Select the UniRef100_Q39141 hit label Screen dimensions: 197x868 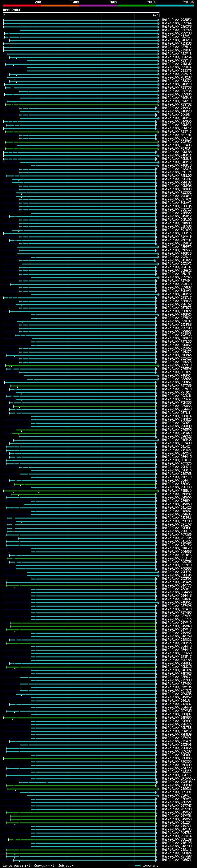pos(176,850)
